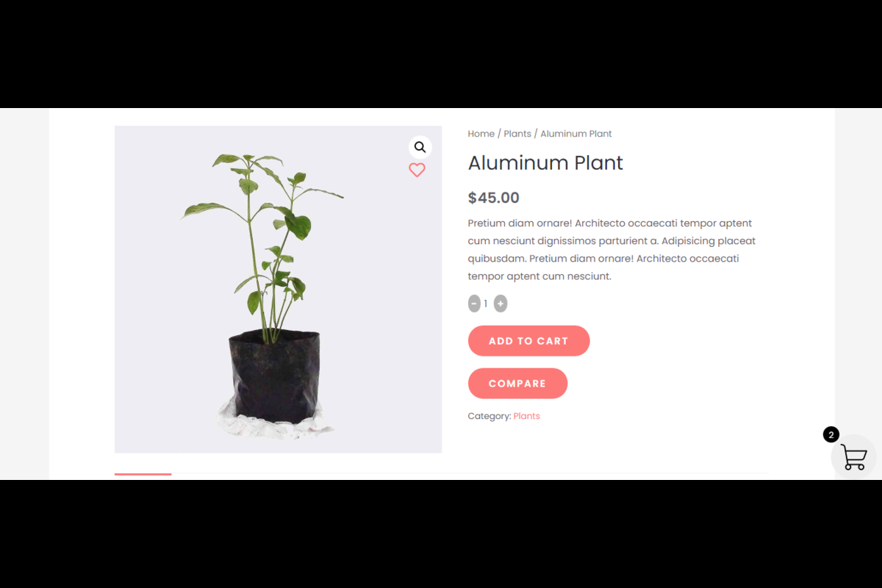
Task: Open the Plants category link
Action: pyautogui.click(x=526, y=416)
